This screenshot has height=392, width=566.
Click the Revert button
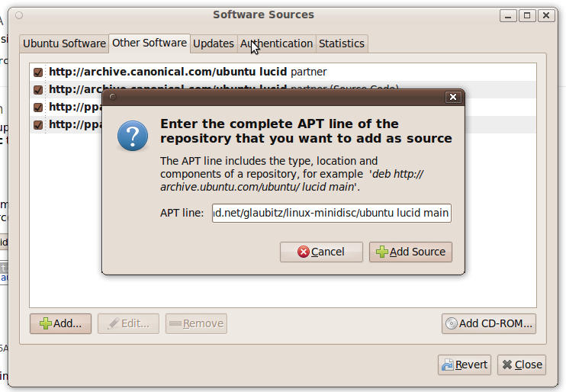464,365
